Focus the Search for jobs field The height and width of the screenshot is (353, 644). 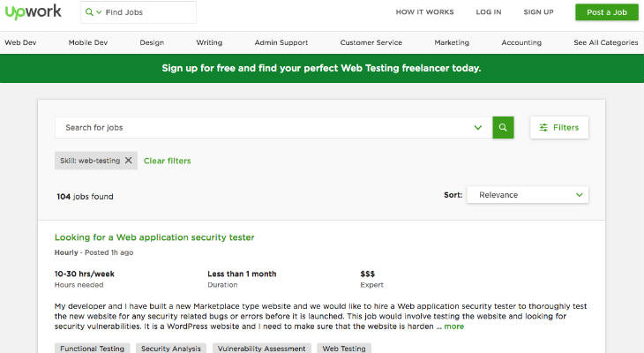(x=265, y=127)
